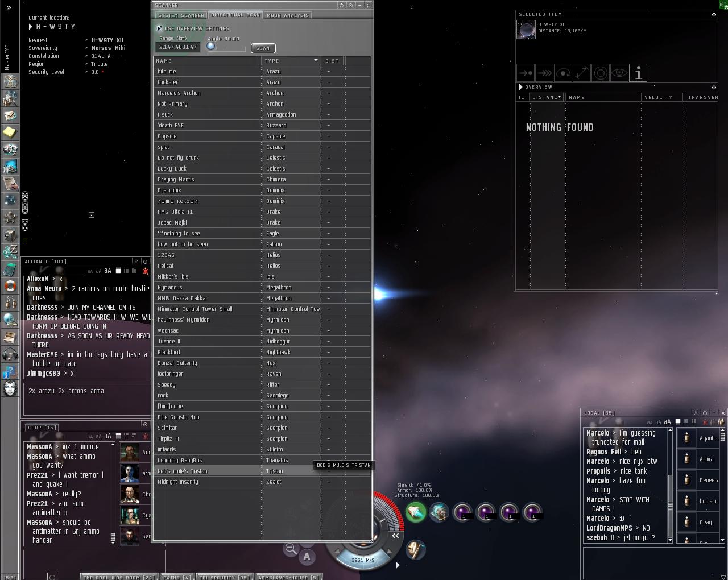Expand HUD options small triangle

point(398,565)
